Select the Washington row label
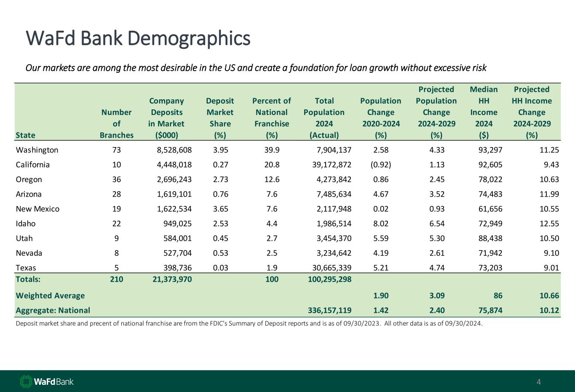 pyautogui.click(x=37, y=150)
